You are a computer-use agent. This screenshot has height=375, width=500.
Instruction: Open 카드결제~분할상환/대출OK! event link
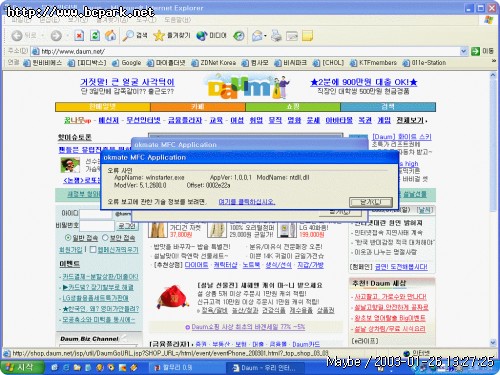click(100, 277)
